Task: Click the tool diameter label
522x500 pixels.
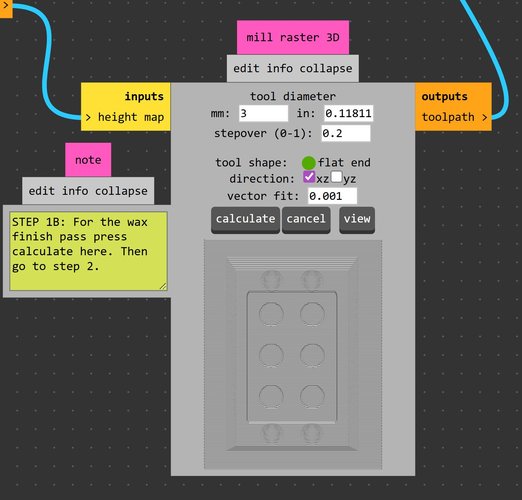Action: pyautogui.click(x=293, y=96)
